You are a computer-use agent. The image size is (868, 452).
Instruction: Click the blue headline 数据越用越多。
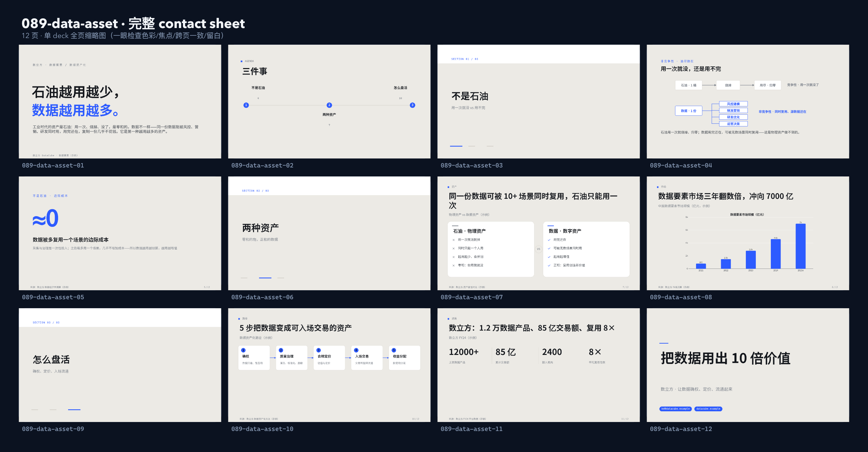click(x=75, y=110)
